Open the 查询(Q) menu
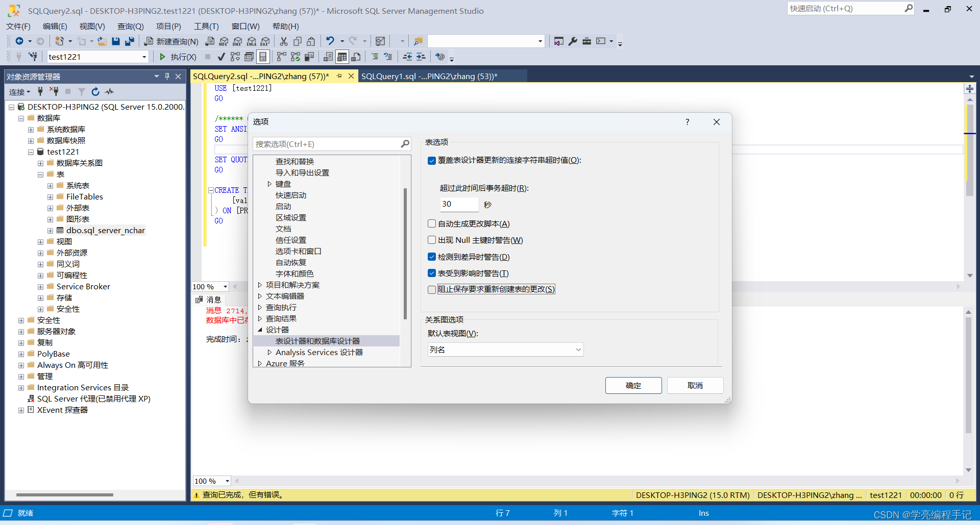Viewport: 980px width, 525px height. click(130, 26)
